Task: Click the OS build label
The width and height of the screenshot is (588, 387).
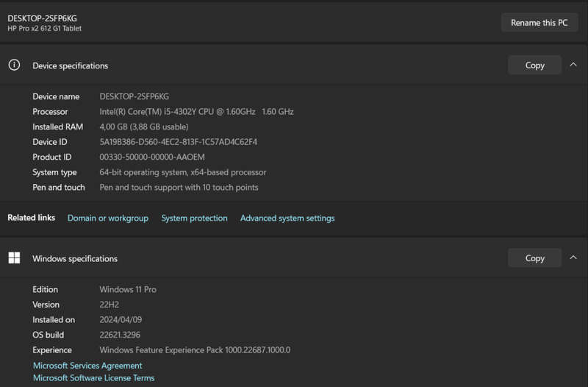Action: [49, 335]
